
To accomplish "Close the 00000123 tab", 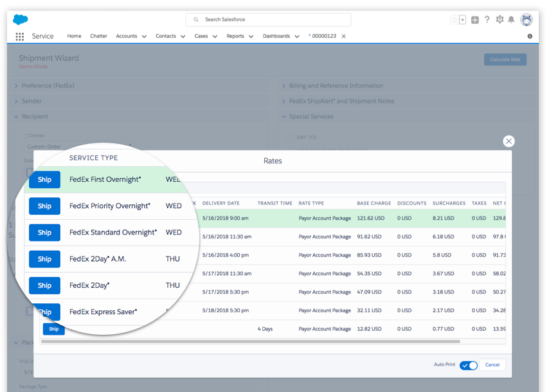I will [x=344, y=36].
